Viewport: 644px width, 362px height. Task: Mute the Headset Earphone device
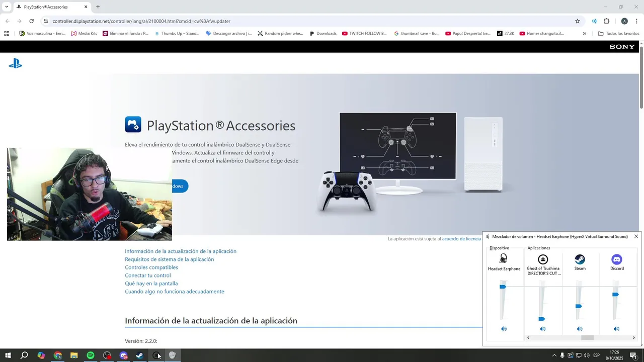[x=504, y=329]
